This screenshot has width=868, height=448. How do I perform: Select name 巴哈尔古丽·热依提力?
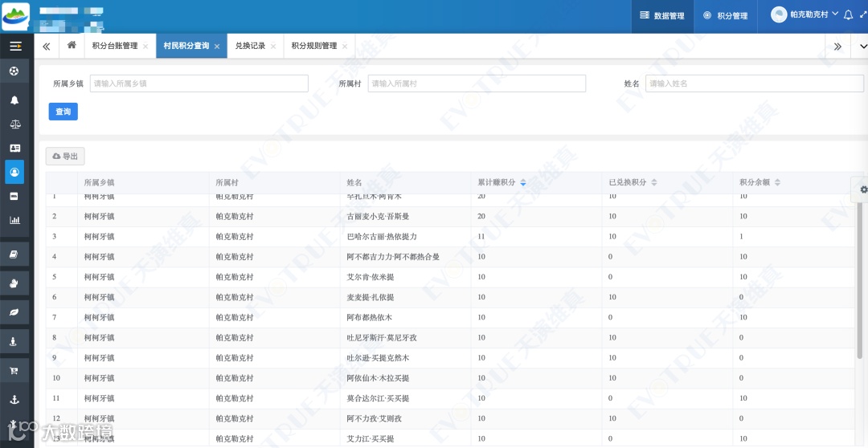[382, 237]
